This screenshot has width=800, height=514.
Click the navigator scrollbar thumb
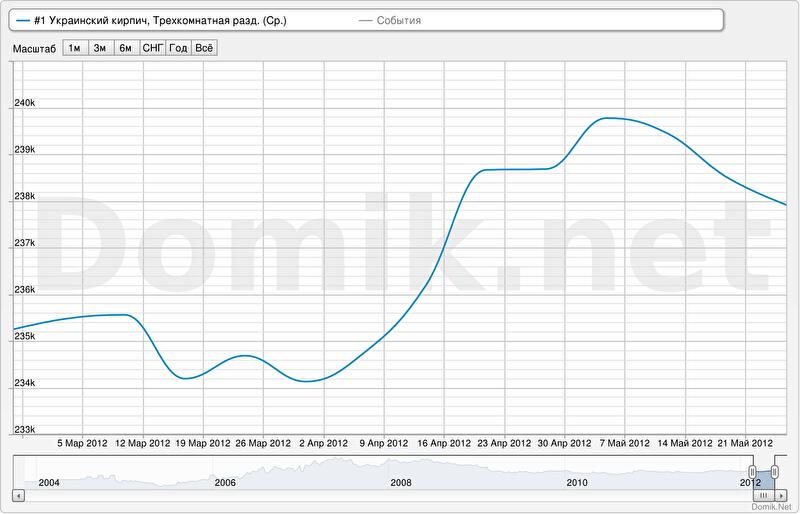tap(763, 495)
